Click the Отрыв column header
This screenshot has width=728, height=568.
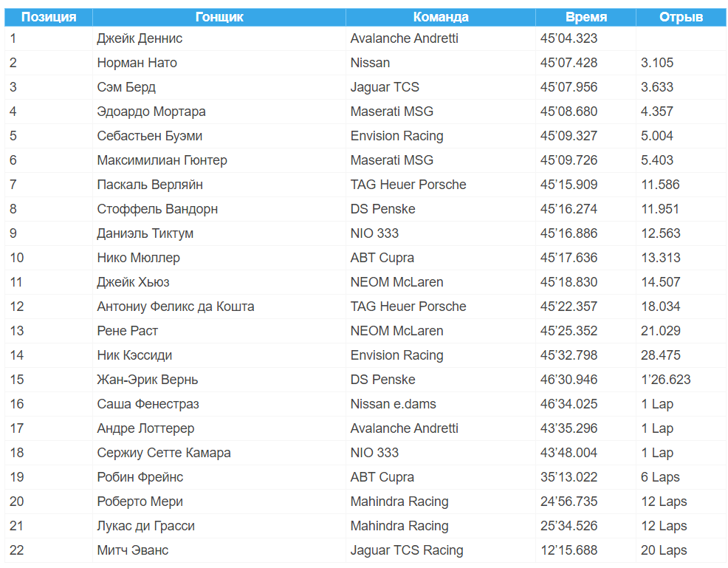click(681, 17)
